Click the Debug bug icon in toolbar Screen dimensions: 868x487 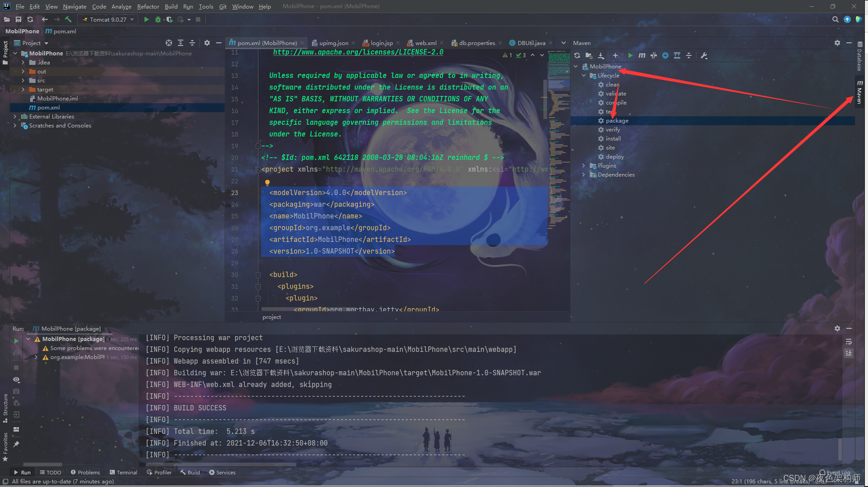[158, 19]
